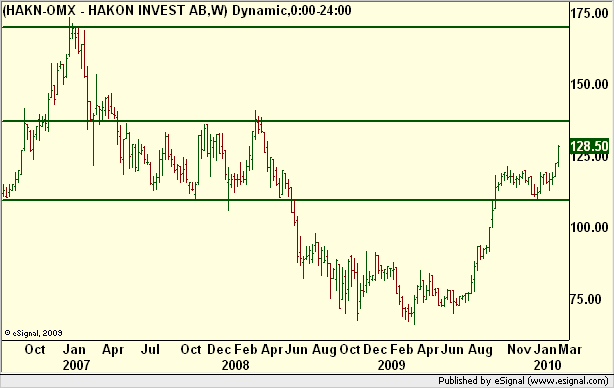Click the 175.00 price axis label
This screenshot has width=614, height=388.
(x=589, y=13)
